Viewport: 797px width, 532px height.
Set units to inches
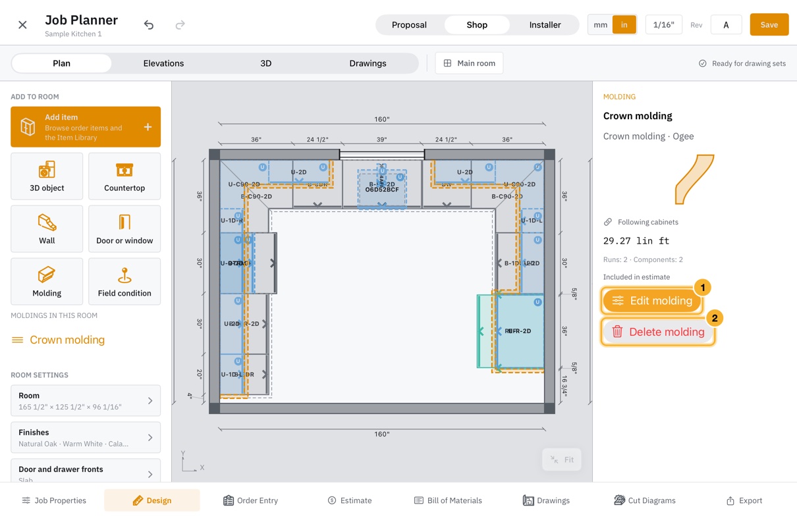624,25
